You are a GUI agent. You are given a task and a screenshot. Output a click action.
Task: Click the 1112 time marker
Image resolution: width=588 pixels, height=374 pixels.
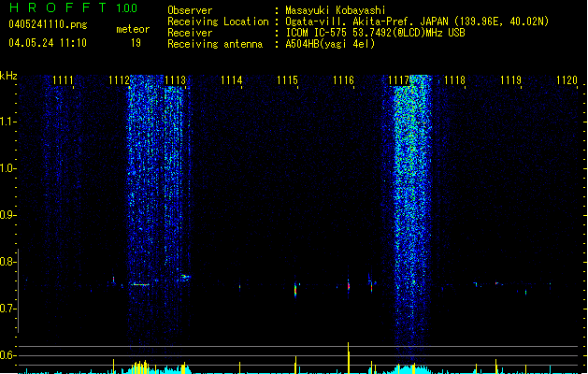click(x=119, y=80)
